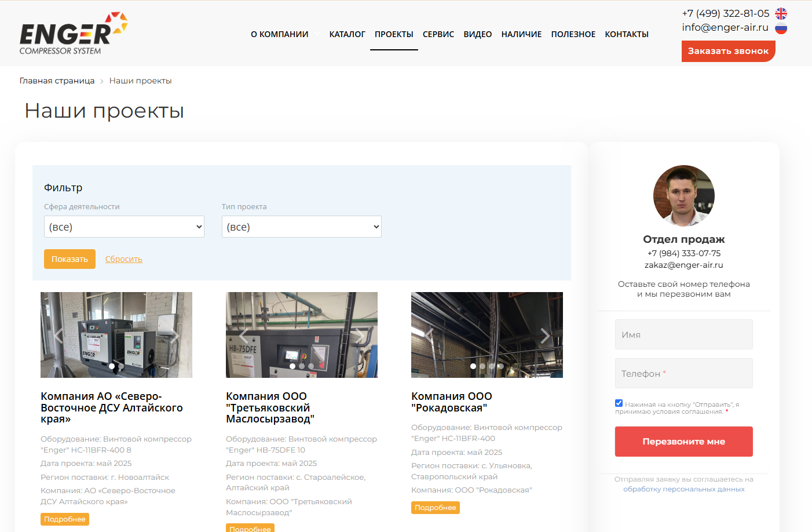
Task: View next photo on the Рокадовская card
Action: (546, 336)
